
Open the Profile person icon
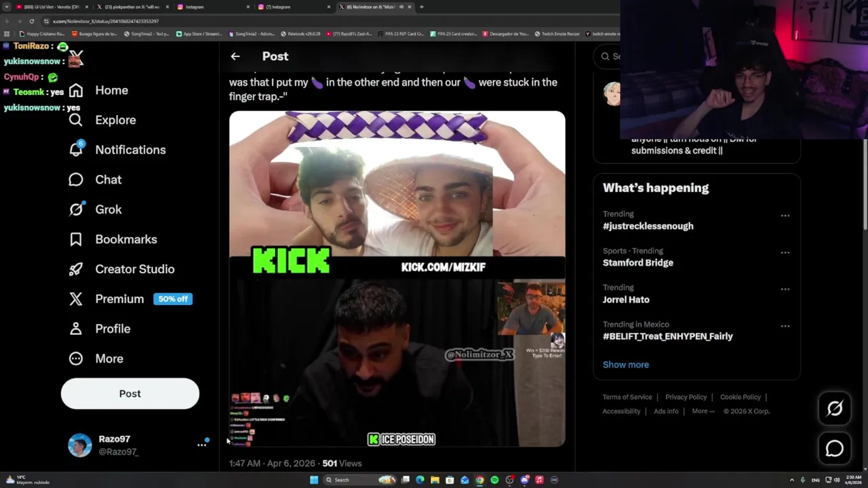pyautogui.click(x=76, y=329)
